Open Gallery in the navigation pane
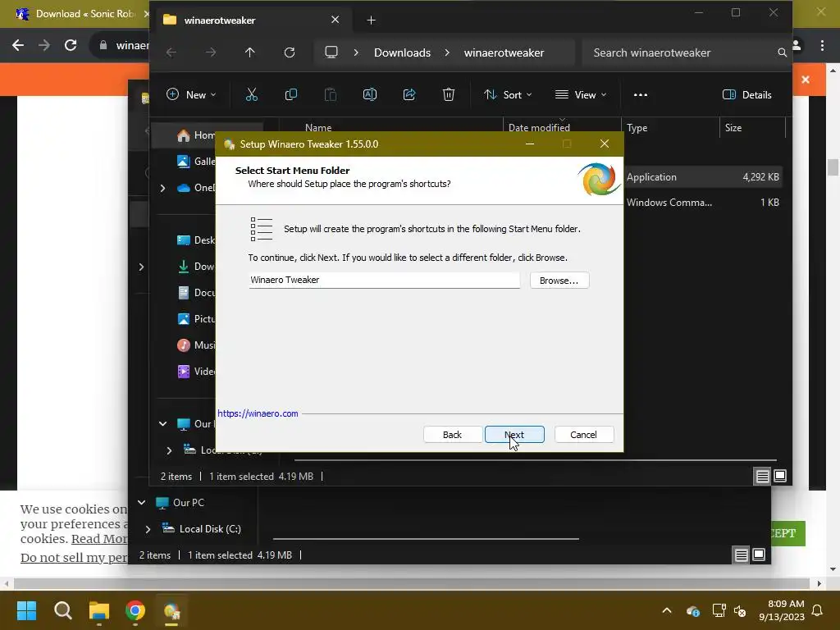Image resolution: width=840 pixels, height=630 pixels. [195, 162]
